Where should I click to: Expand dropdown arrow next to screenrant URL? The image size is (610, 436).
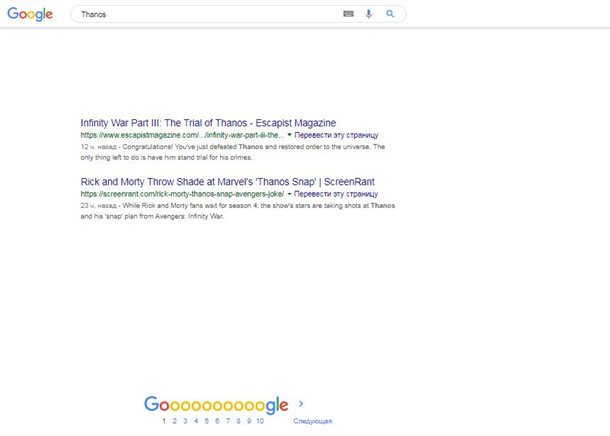point(289,194)
